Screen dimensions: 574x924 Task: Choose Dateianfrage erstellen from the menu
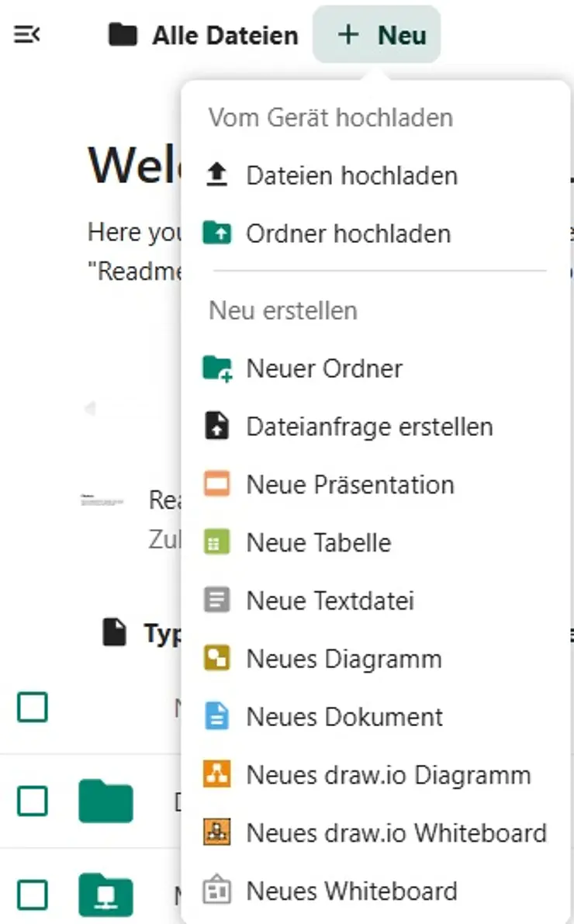(369, 427)
